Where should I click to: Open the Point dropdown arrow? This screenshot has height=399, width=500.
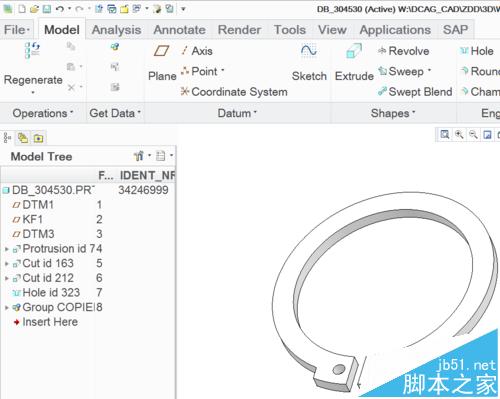(223, 71)
